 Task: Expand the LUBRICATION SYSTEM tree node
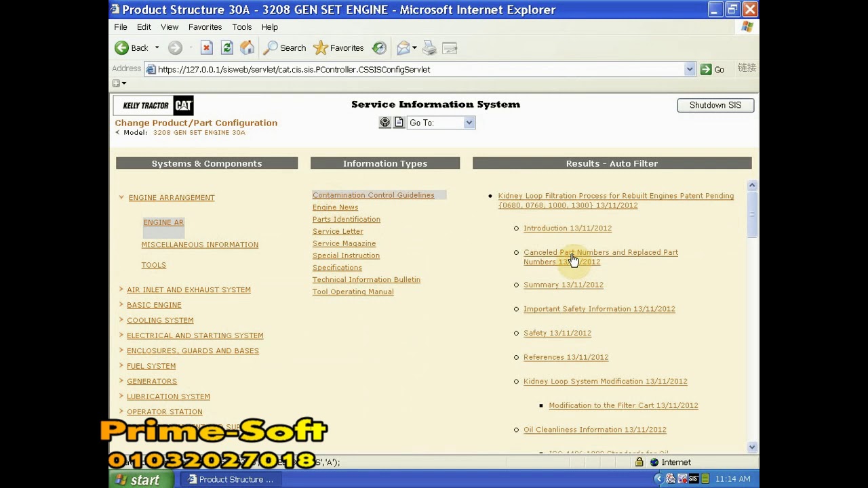[121, 396]
